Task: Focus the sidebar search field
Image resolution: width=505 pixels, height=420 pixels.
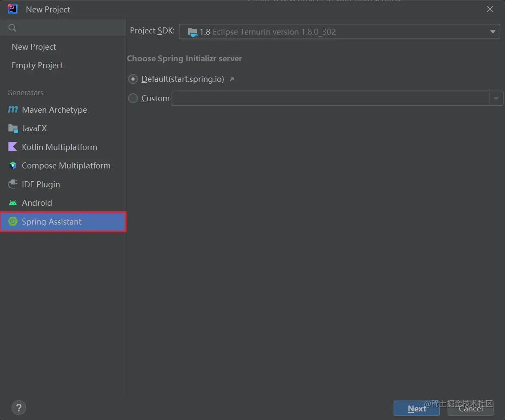Action: [x=63, y=28]
